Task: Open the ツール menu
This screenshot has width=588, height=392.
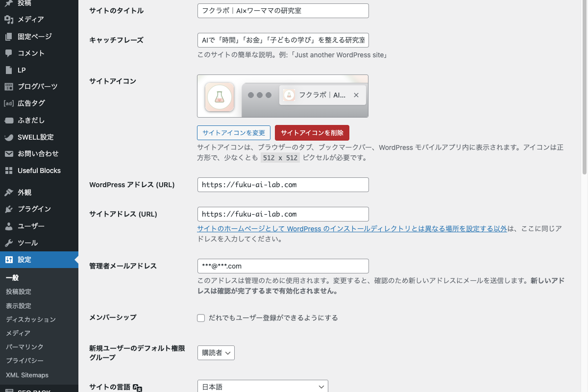Action: tap(39, 243)
